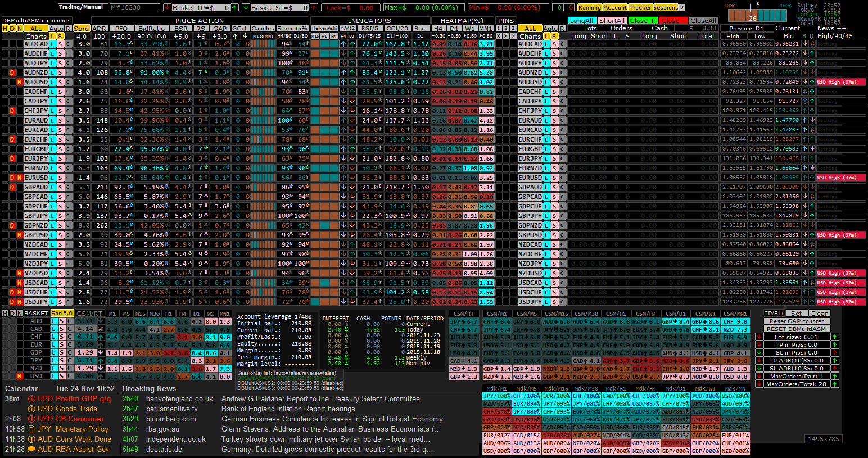The image size is (868, 458).
Task: Click the green down arrow before Basket SL
Action: click(246, 7)
